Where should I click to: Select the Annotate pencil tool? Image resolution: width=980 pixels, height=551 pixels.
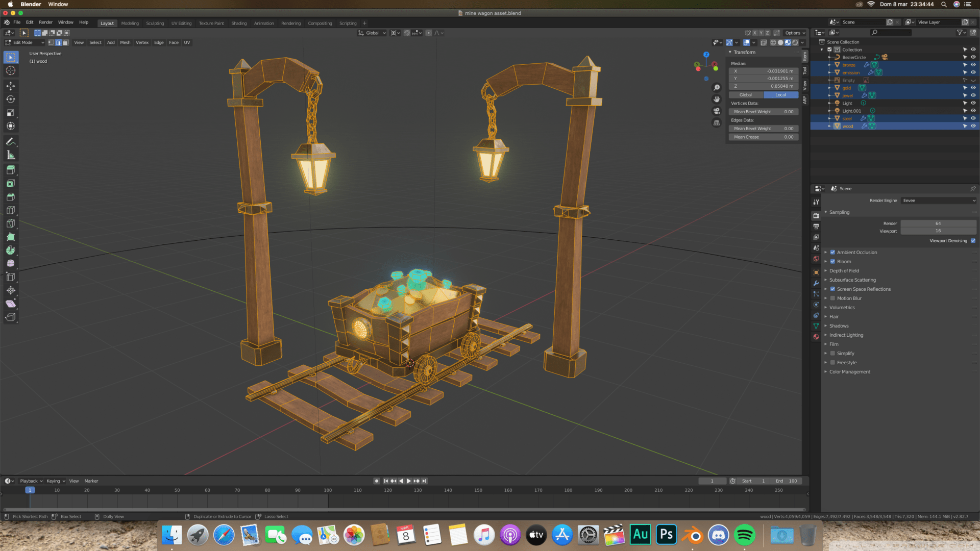pos(11,142)
